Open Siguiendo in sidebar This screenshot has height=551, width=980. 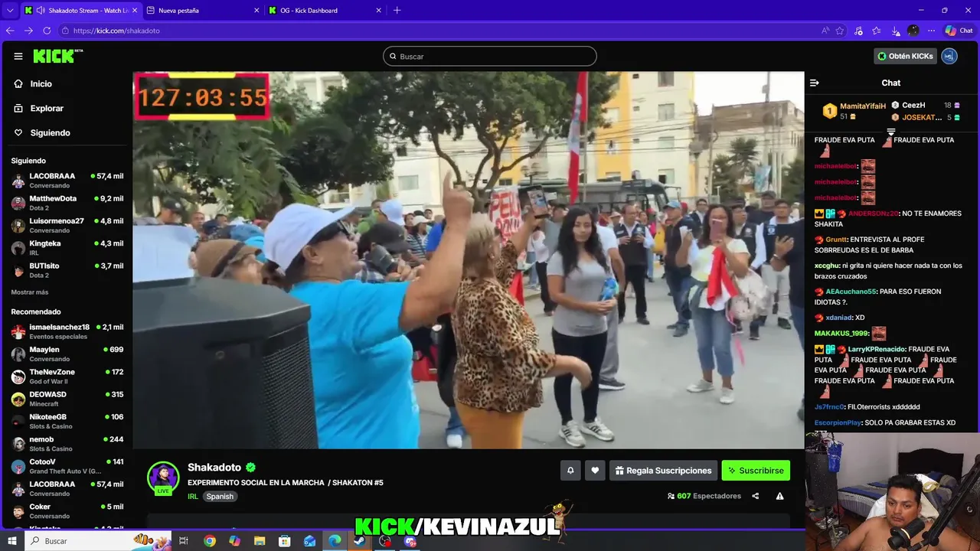point(50,132)
